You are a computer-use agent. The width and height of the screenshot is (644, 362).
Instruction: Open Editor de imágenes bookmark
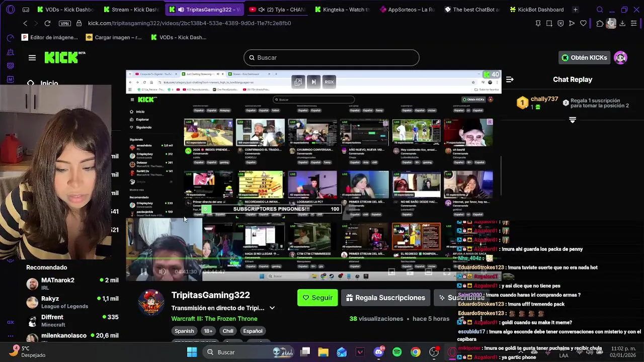[x=50, y=37]
